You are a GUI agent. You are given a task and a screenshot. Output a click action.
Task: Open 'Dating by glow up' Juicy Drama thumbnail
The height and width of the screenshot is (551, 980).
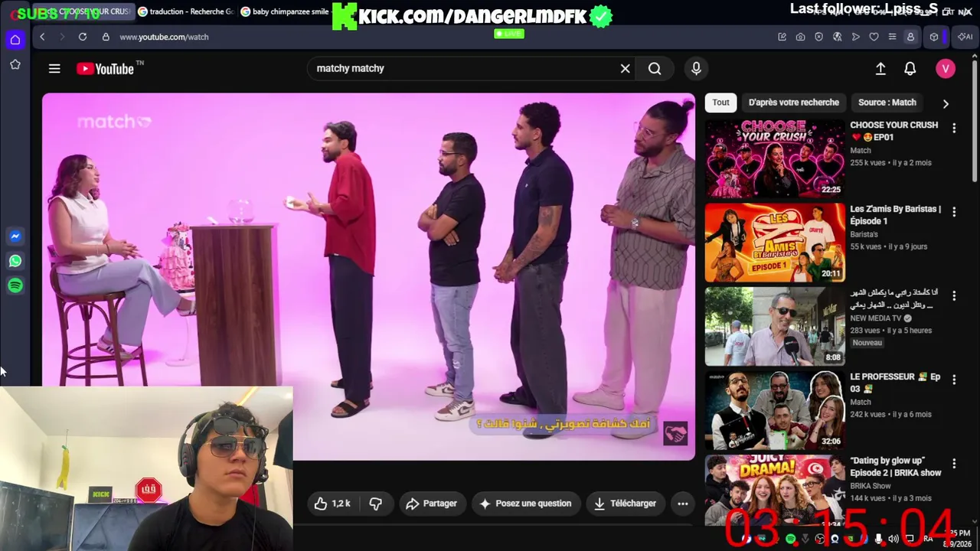[x=775, y=491]
